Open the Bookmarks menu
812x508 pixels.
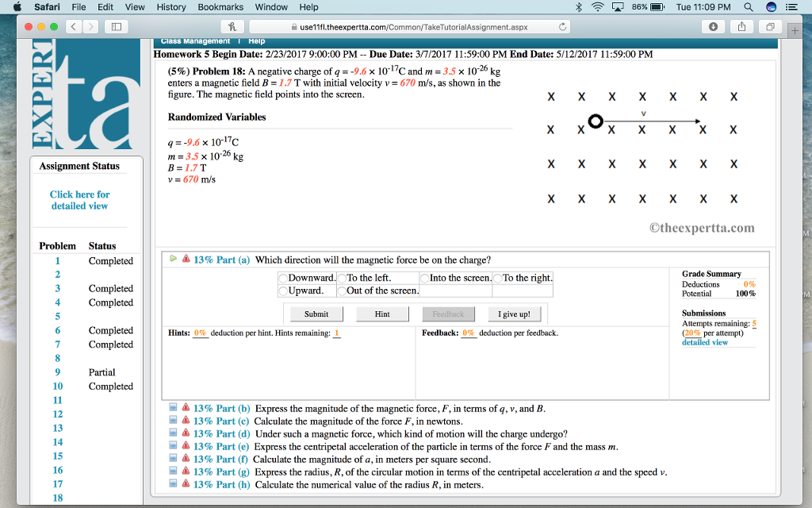click(220, 6)
